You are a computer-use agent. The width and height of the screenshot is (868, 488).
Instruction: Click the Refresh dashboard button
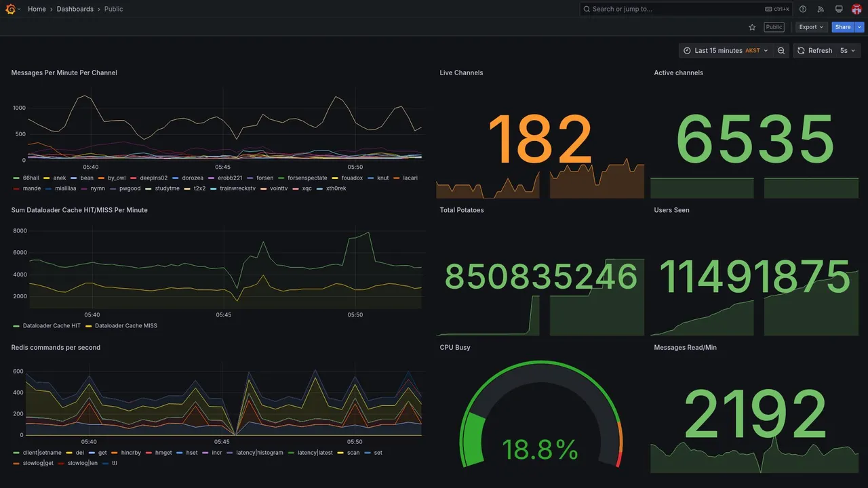pyautogui.click(x=814, y=51)
